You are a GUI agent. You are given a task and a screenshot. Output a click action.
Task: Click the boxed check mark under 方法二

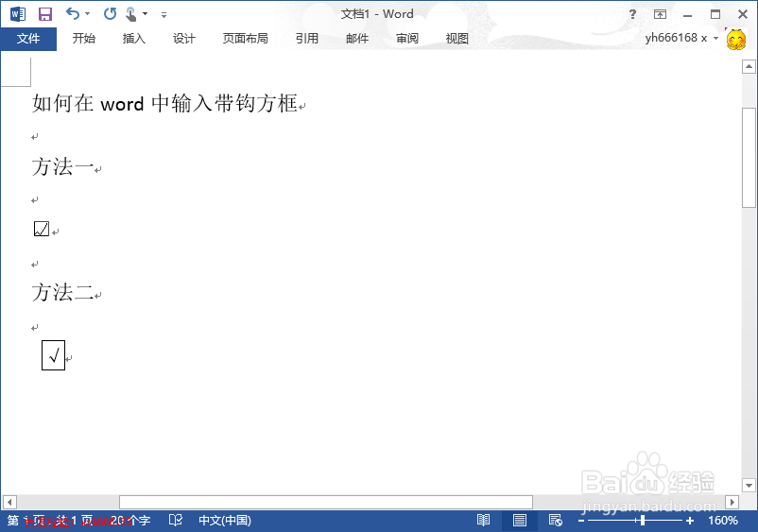pyautogui.click(x=53, y=355)
